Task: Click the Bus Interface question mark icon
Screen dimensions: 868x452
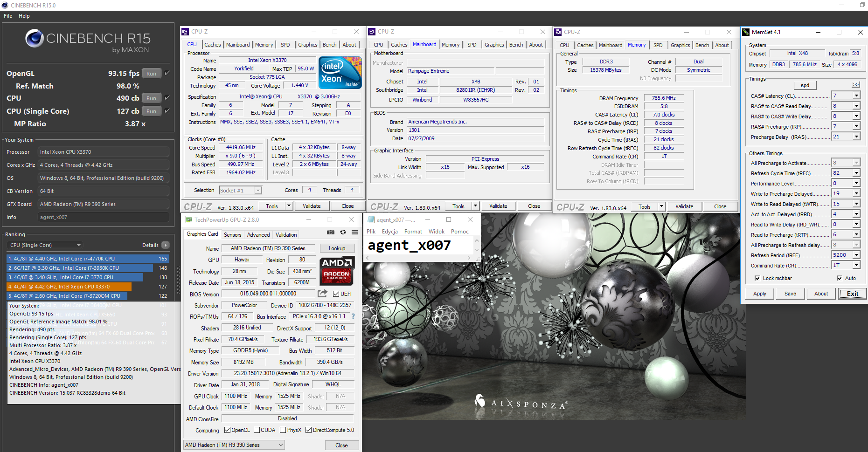Action: [x=353, y=316]
